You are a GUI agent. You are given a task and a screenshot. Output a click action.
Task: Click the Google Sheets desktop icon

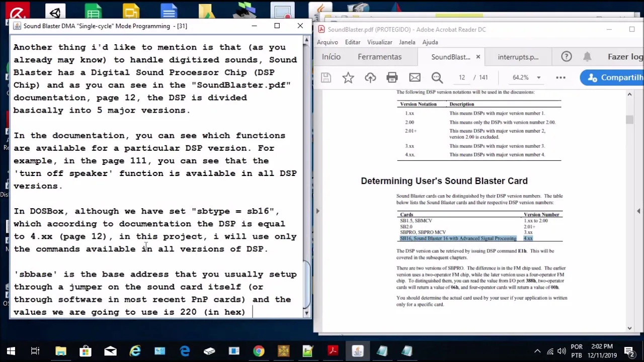pos(93,13)
